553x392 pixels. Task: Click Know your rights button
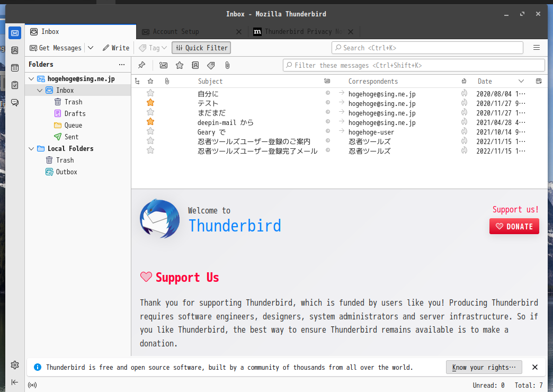tap(484, 367)
